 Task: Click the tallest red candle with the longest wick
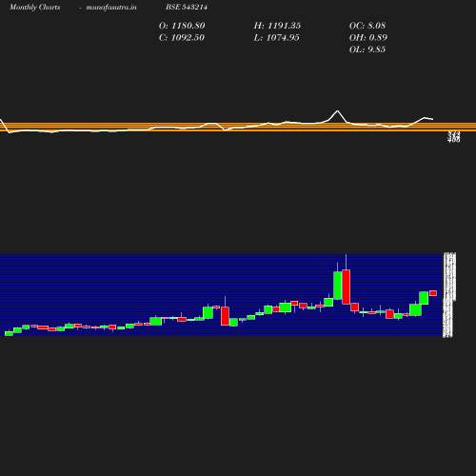click(347, 287)
